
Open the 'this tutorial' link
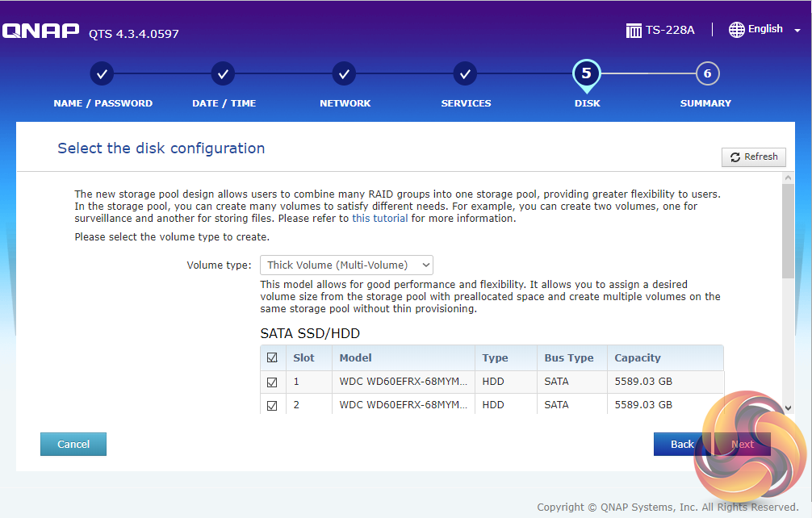[x=379, y=218]
